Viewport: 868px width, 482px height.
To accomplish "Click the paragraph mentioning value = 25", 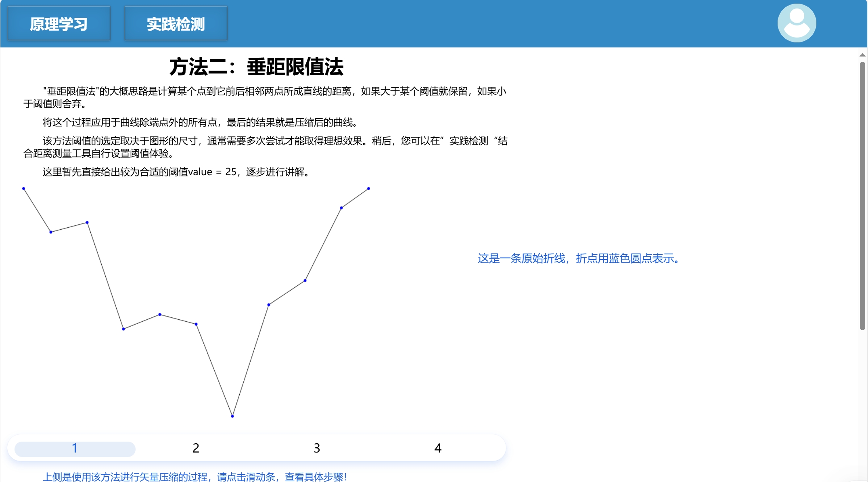I will pyautogui.click(x=176, y=172).
